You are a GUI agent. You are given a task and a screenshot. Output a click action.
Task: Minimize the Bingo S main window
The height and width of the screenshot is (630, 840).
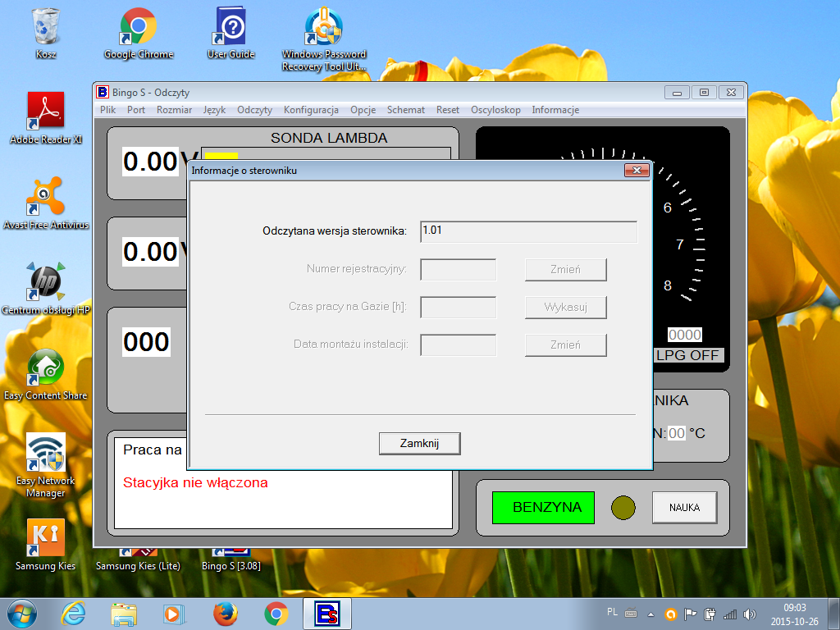tap(677, 92)
